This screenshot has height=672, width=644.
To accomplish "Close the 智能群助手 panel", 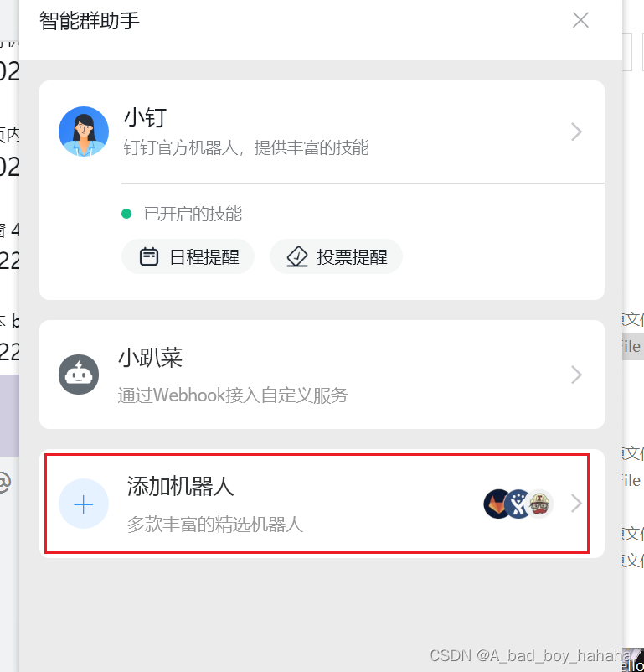I will (x=580, y=20).
